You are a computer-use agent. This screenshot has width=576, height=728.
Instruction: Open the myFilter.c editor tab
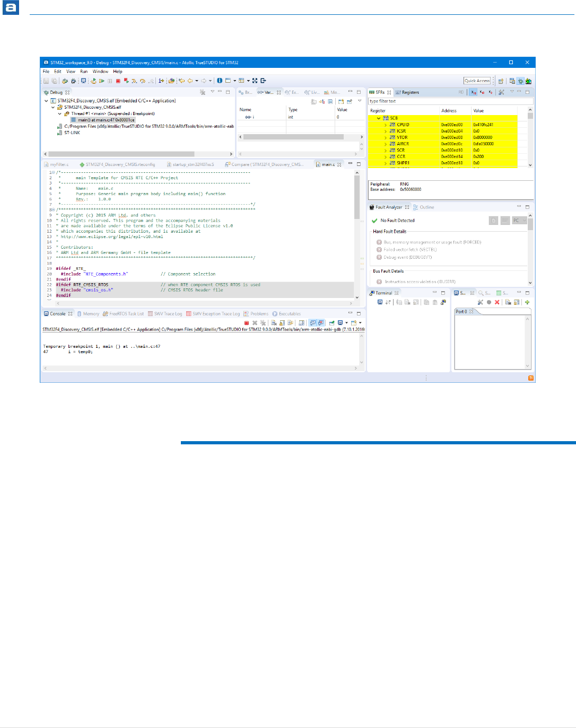point(56,164)
